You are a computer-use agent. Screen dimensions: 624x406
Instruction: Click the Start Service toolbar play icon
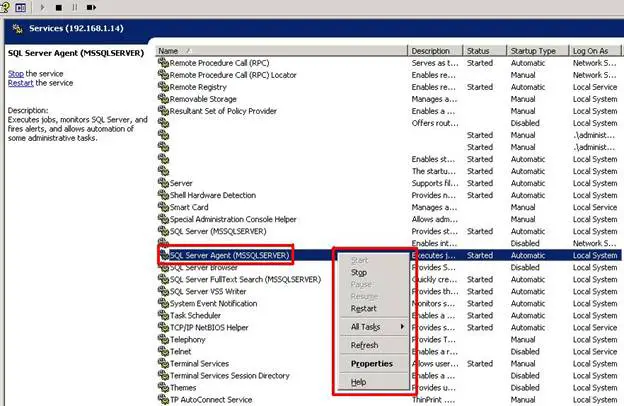[x=43, y=6]
